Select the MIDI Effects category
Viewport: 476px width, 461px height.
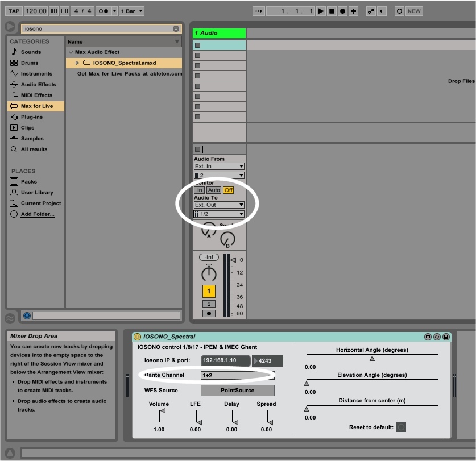pyautogui.click(x=36, y=95)
